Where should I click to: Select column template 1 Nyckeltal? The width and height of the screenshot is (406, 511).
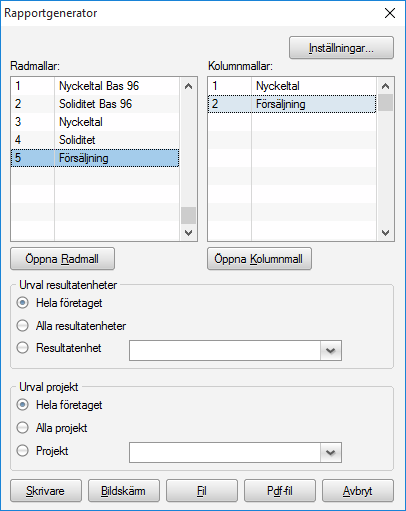click(x=292, y=86)
